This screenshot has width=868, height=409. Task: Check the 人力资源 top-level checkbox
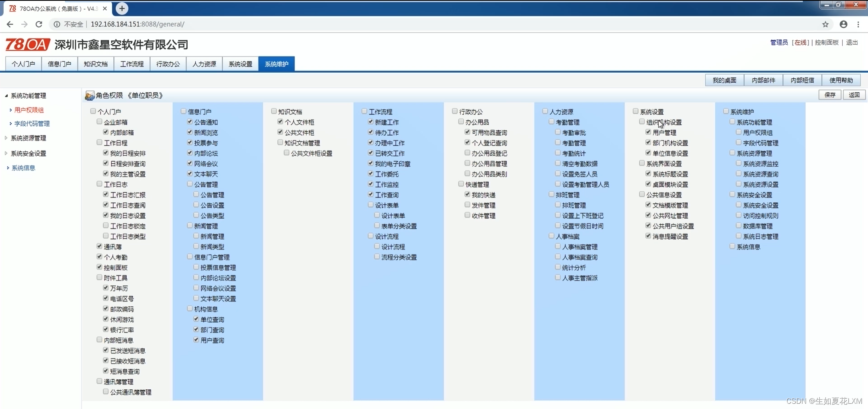545,111
